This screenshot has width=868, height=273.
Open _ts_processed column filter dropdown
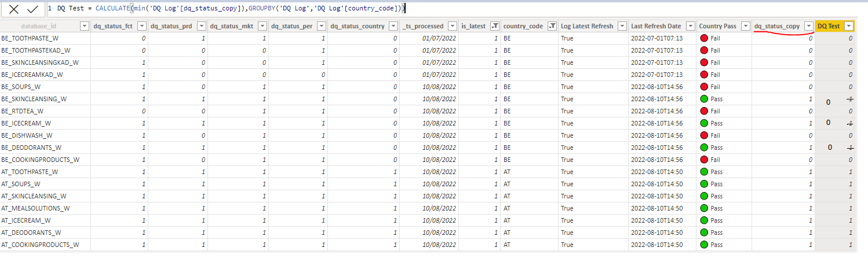(x=451, y=26)
